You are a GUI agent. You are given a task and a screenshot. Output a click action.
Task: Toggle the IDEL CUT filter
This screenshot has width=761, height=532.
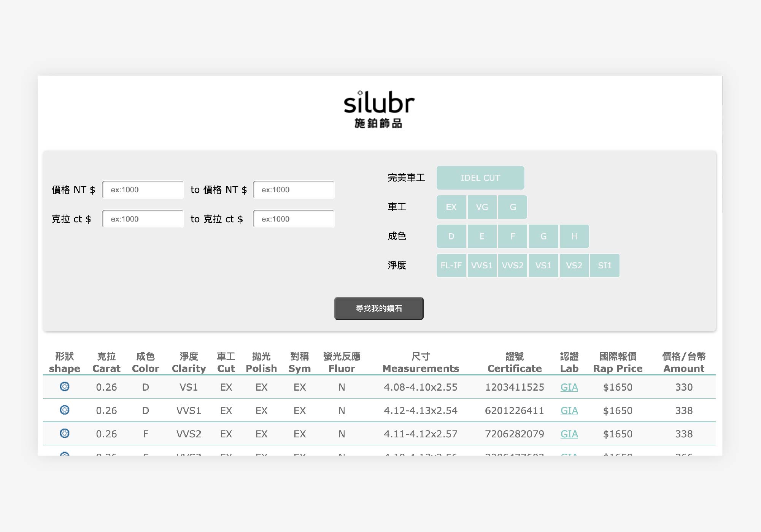coord(480,178)
